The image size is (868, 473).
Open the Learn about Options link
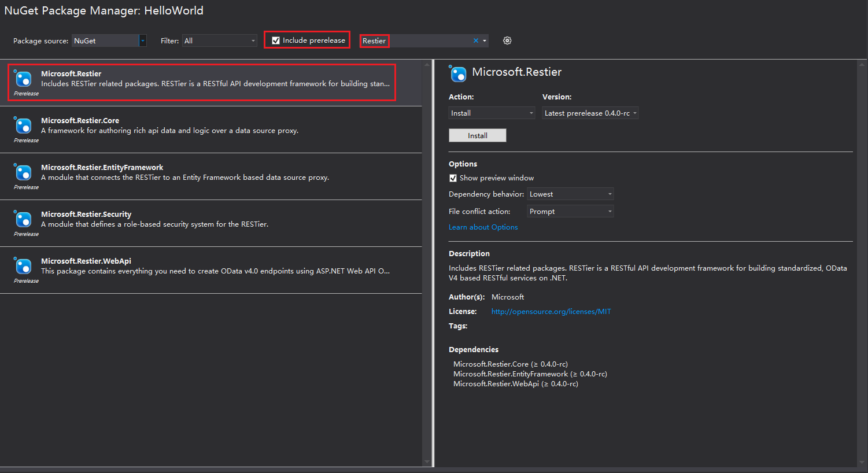click(x=483, y=227)
